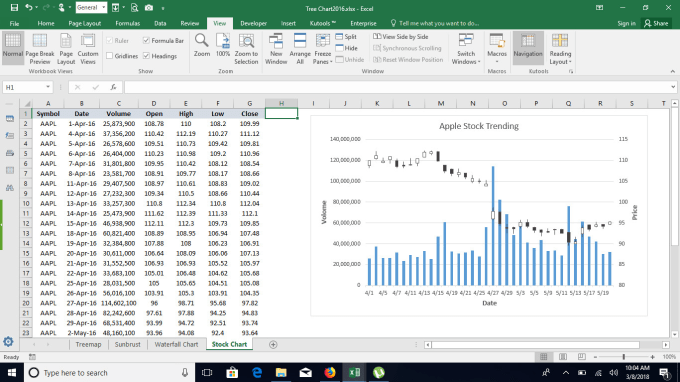Viewport: 680px width, 382px height.
Task: Click the Zoom magnifier tool
Action: coord(202,45)
